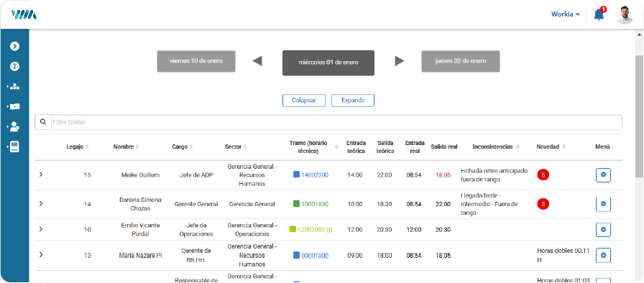Open the reports book sidebar icon
This screenshot has height=283, width=644.
(x=14, y=147)
